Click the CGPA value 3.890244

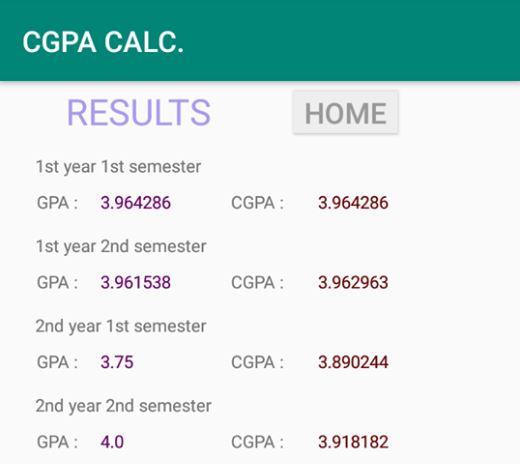pyautogui.click(x=353, y=362)
